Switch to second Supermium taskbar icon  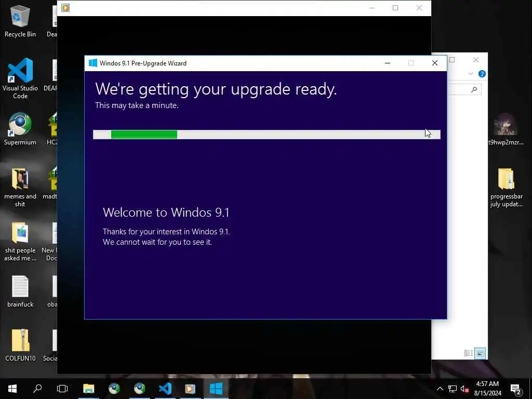pyautogui.click(x=139, y=389)
